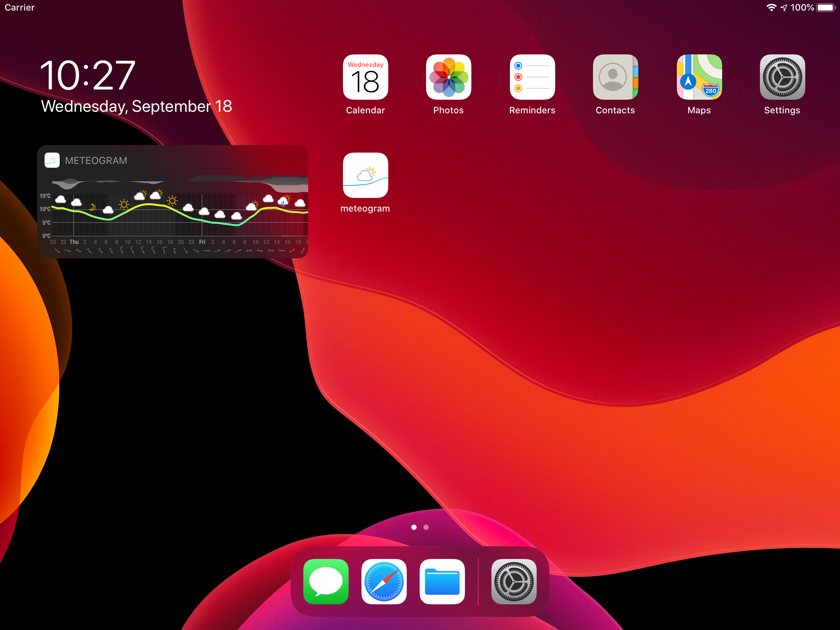Open the Files app in dock
The image size is (840, 630).
[x=442, y=581]
